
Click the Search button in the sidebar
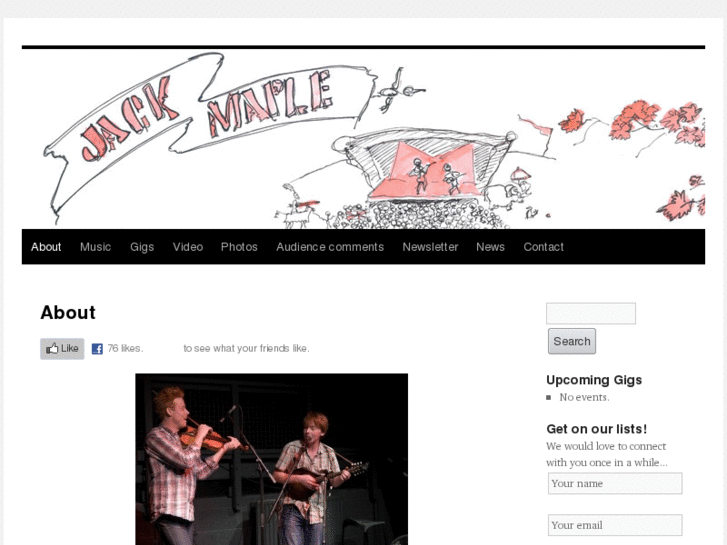click(572, 341)
